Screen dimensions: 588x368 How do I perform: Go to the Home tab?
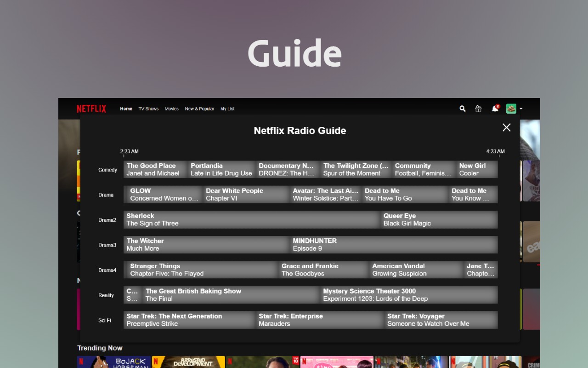[x=126, y=109]
